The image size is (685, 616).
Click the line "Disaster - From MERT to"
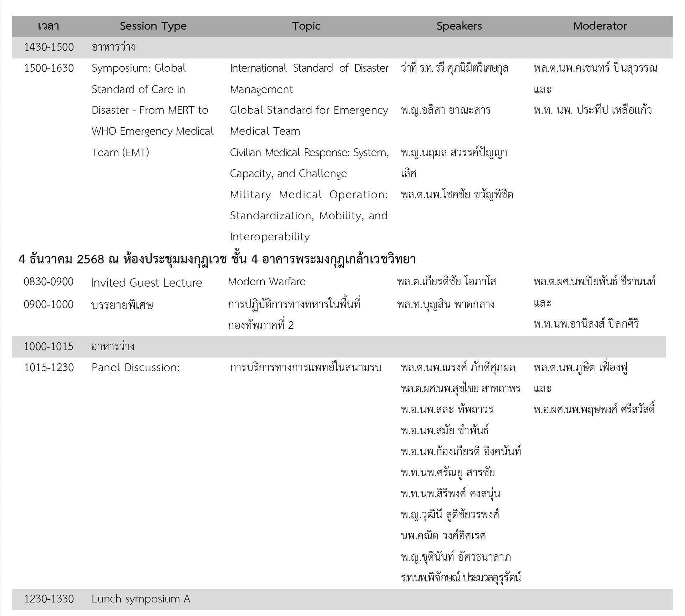point(150,110)
